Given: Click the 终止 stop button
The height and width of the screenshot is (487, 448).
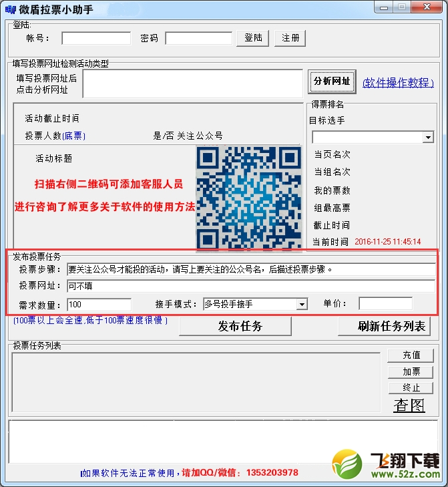Looking at the screenshot, I should click(x=411, y=387).
